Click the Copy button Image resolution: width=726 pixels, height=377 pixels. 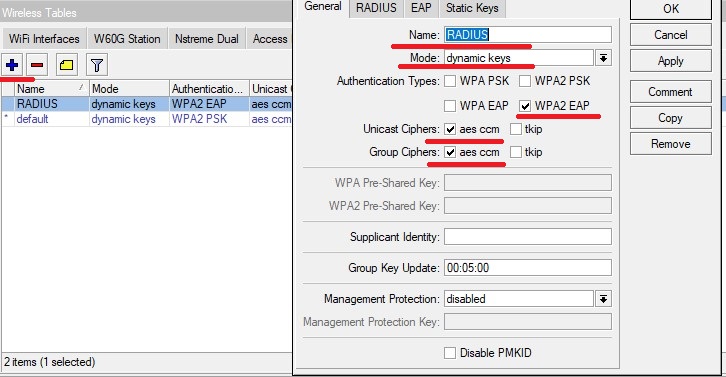click(670, 118)
